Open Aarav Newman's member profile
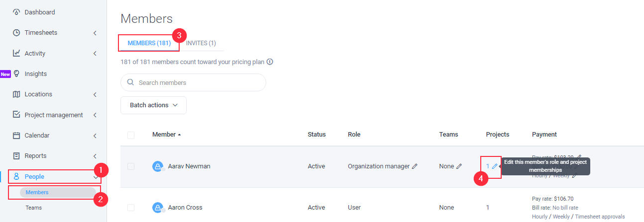644x222 pixels. click(189, 166)
